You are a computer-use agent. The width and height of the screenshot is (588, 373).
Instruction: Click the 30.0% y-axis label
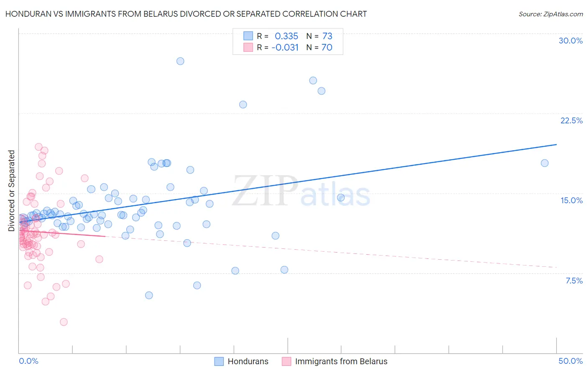(x=570, y=41)
